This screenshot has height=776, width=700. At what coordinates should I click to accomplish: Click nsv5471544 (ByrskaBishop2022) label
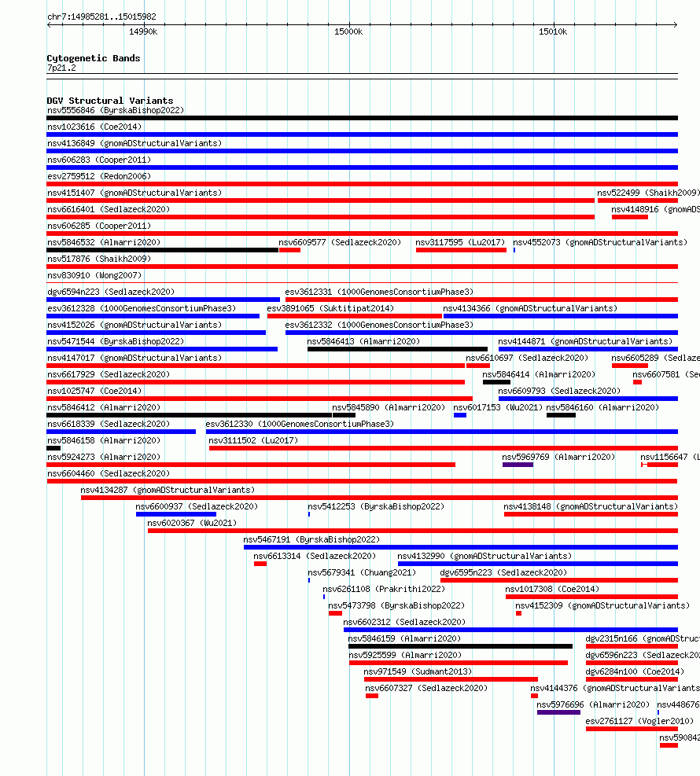coord(116,341)
